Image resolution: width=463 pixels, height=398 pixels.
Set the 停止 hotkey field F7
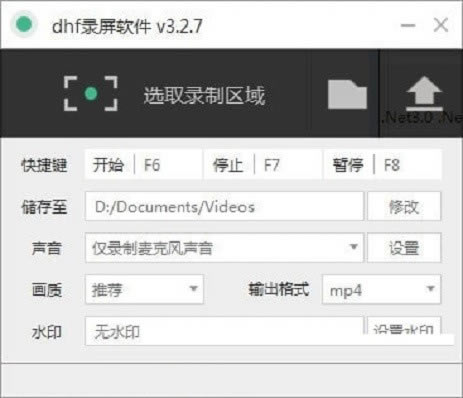[x=263, y=165]
